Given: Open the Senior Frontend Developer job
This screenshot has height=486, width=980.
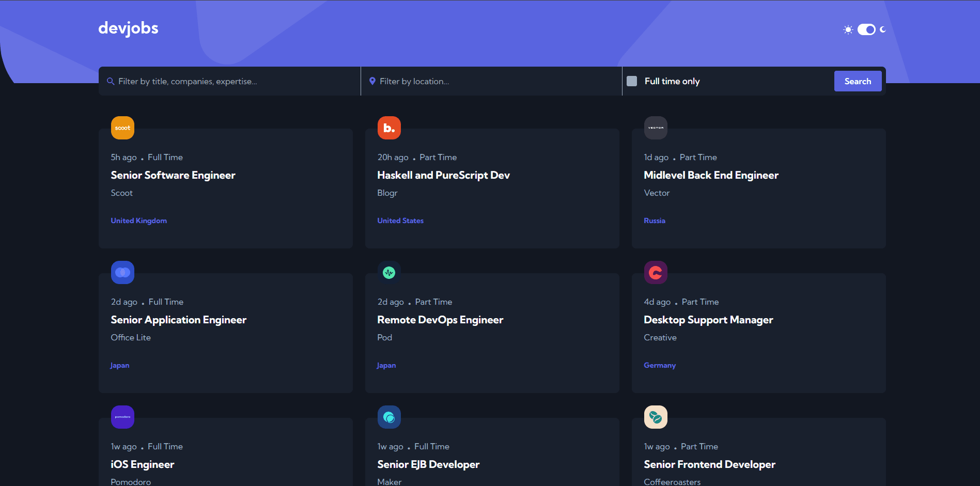Looking at the screenshot, I should pyautogui.click(x=709, y=464).
